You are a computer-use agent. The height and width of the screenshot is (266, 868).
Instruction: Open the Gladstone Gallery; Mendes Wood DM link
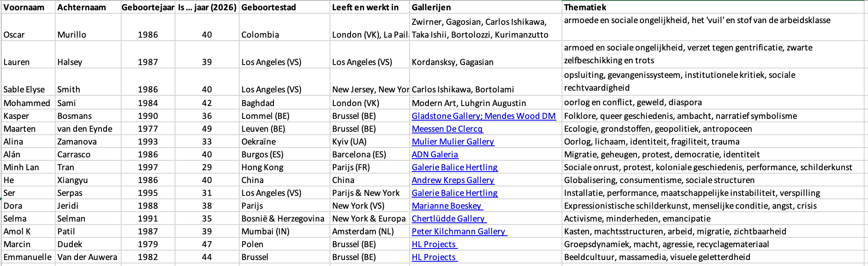click(484, 116)
